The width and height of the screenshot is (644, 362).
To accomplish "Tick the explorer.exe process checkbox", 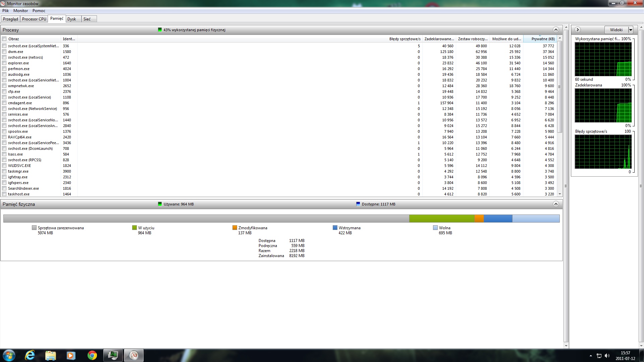I will pos(4,63).
